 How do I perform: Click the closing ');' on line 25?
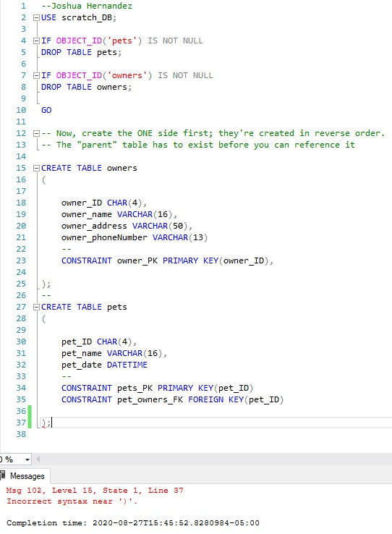pos(46,284)
